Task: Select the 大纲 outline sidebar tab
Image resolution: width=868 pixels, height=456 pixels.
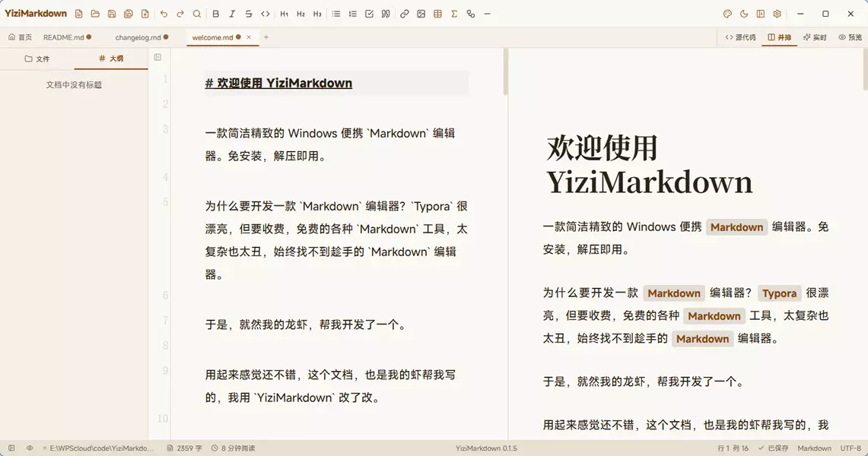Action: point(111,58)
